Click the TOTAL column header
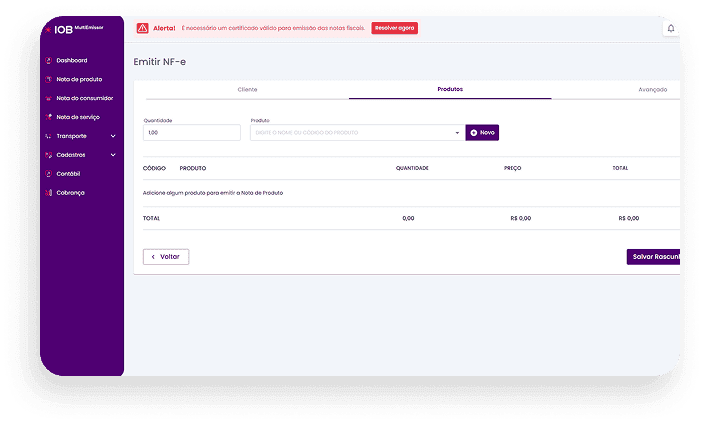 (x=620, y=168)
